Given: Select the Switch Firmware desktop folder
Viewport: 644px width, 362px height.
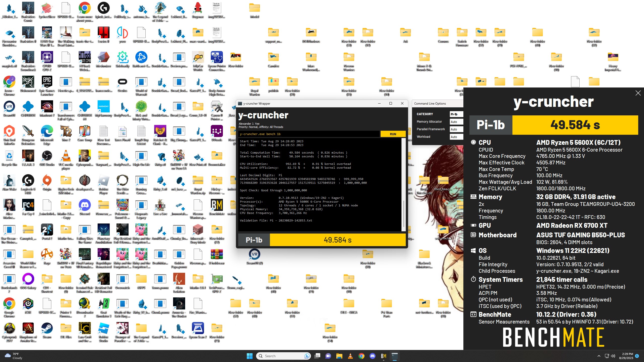Looking at the screenshot, I should click(x=462, y=37).
